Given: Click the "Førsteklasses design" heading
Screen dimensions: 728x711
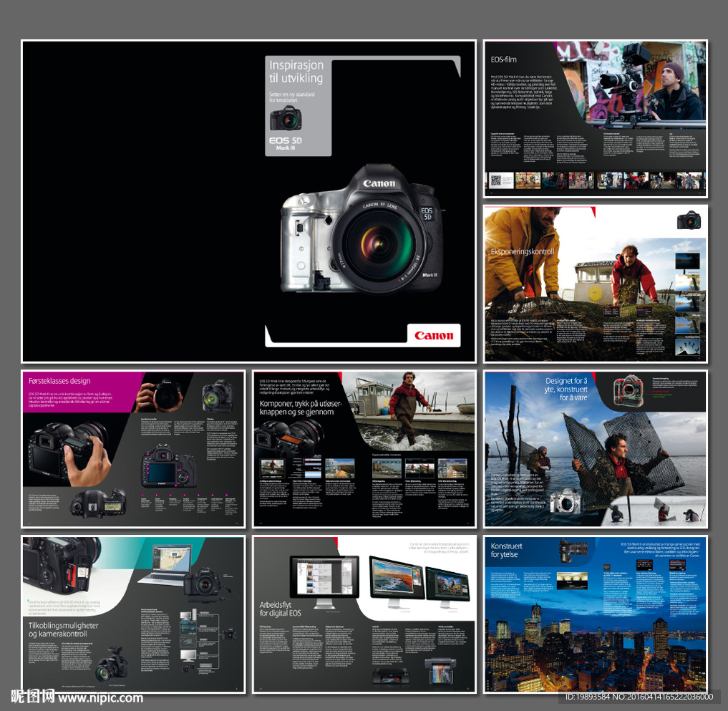Looking at the screenshot, I should coord(59,381).
